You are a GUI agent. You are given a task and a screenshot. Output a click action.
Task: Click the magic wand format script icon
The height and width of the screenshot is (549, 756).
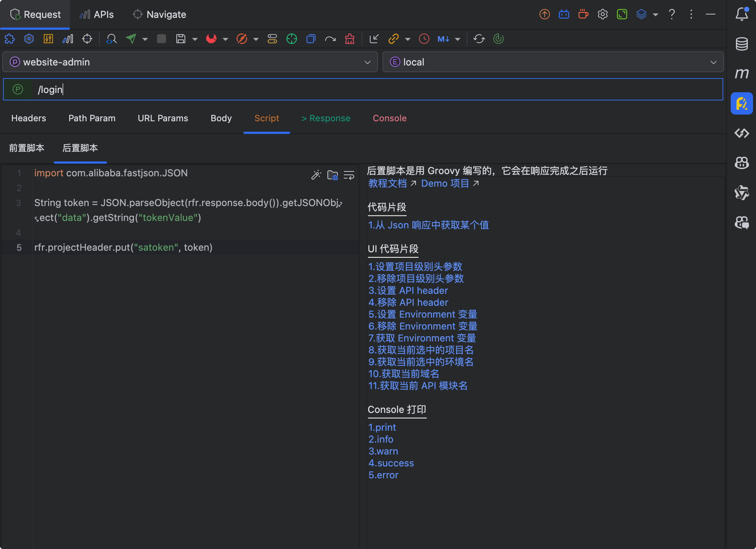(x=316, y=175)
